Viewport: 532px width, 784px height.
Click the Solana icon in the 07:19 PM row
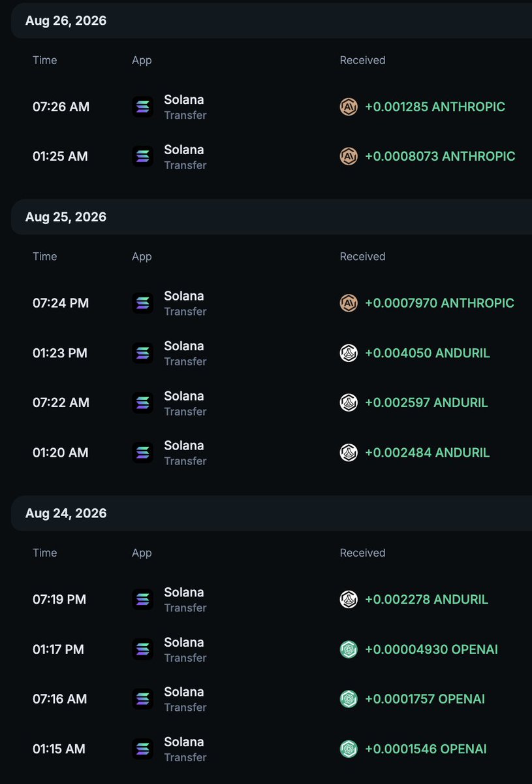click(x=142, y=599)
